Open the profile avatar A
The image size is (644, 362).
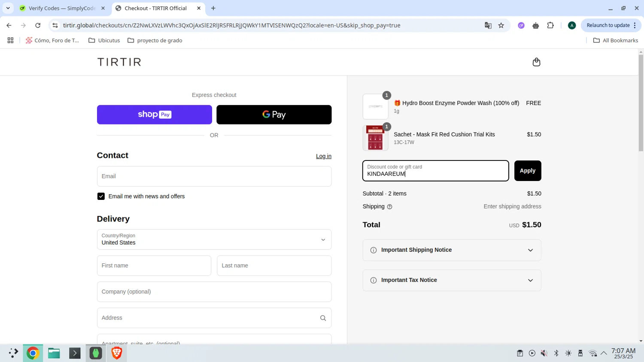tap(572, 25)
